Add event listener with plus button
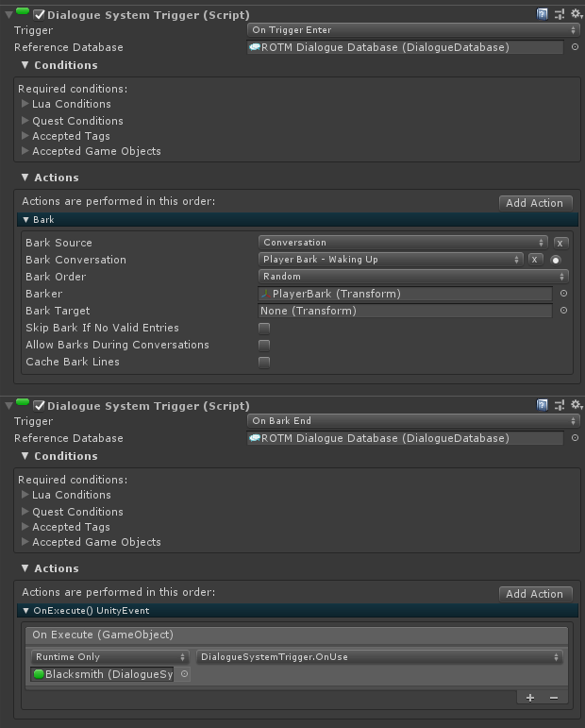Viewport: 585px width, 728px height. 530,698
